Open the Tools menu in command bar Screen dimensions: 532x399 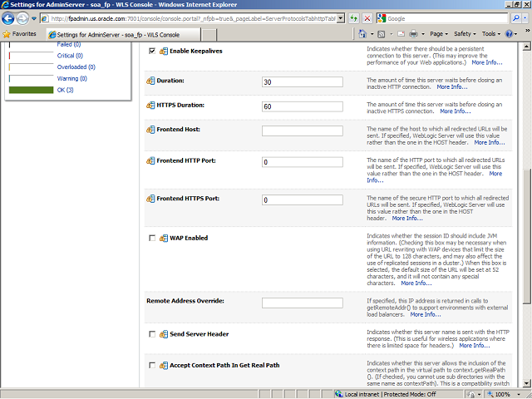[x=492, y=34]
